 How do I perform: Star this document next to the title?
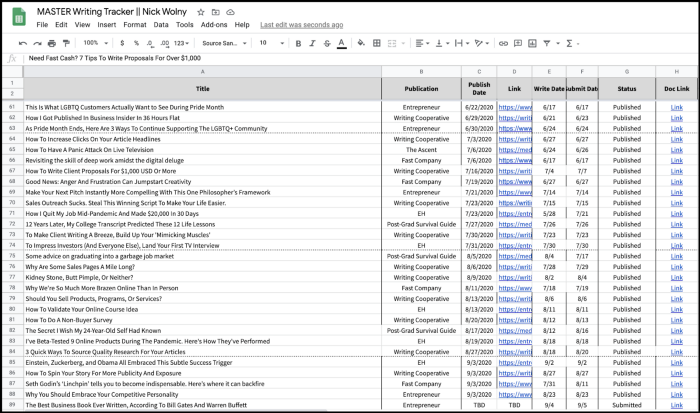pyautogui.click(x=202, y=10)
